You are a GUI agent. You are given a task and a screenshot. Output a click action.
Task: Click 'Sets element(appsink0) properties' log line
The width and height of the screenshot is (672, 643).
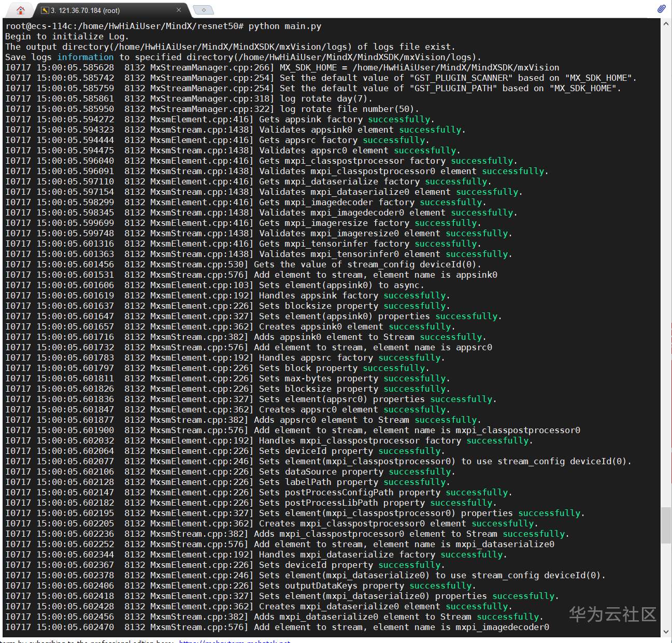pos(254,316)
